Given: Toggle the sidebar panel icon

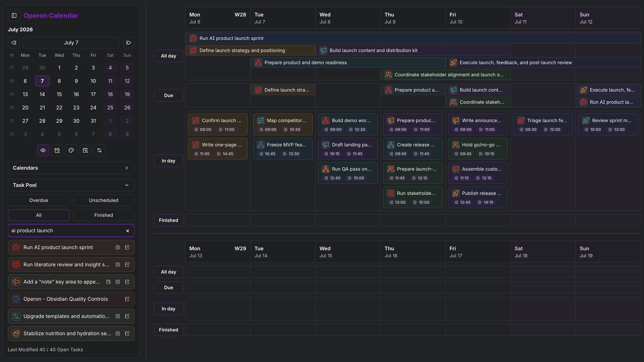Looking at the screenshot, I should [14, 15].
